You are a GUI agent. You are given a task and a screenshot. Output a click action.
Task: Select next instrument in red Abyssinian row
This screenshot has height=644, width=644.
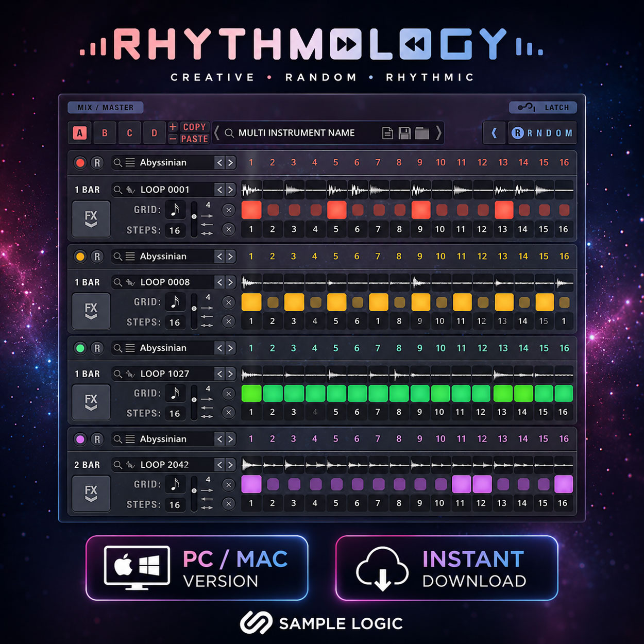[230, 163]
